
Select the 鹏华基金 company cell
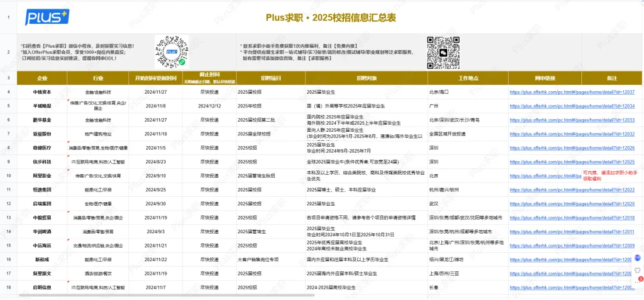pos(42,120)
